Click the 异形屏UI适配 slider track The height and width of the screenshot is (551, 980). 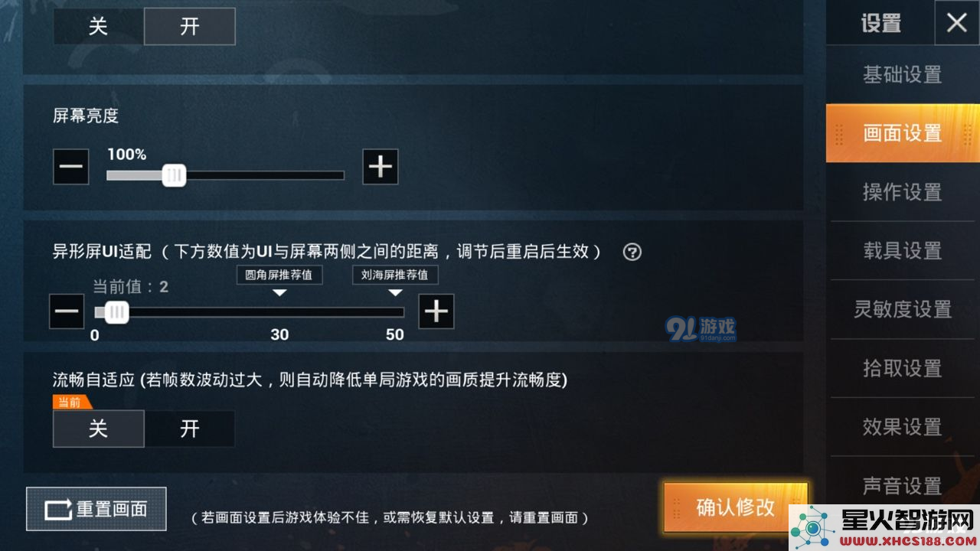tap(250, 312)
